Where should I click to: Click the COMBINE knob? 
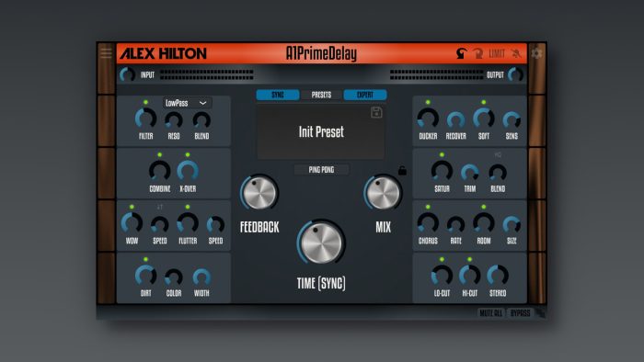pyautogui.click(x=160, y=171)
